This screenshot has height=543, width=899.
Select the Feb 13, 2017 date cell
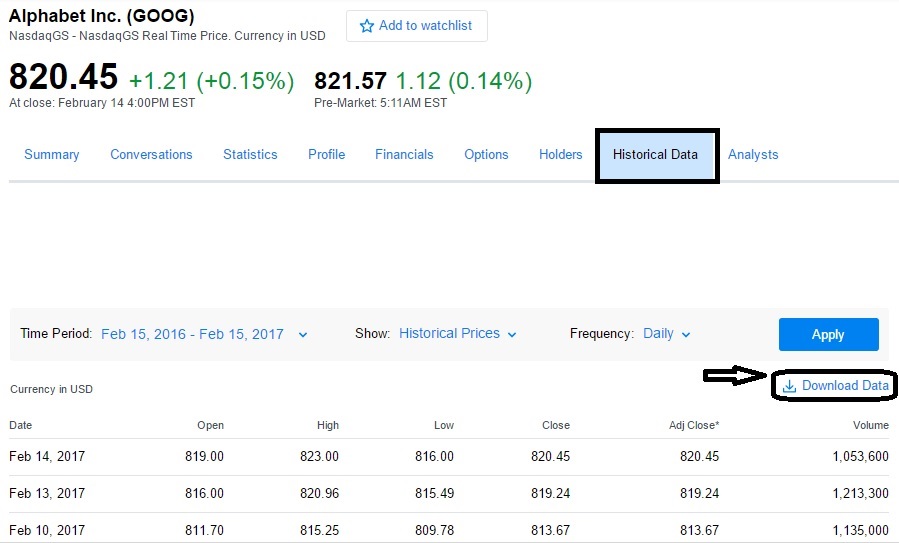pyautogui.click(x=47, y=494)
